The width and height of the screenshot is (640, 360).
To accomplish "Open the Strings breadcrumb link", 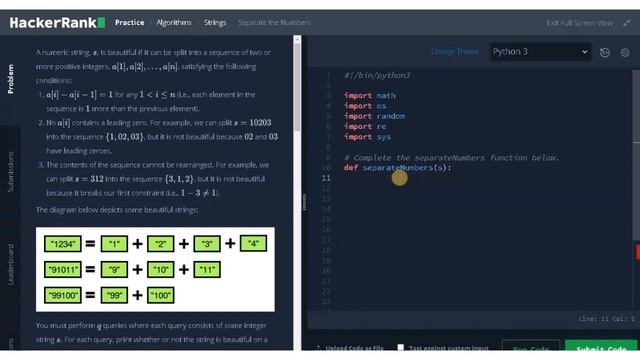I will pyautogui.click(x=215, y=23).
